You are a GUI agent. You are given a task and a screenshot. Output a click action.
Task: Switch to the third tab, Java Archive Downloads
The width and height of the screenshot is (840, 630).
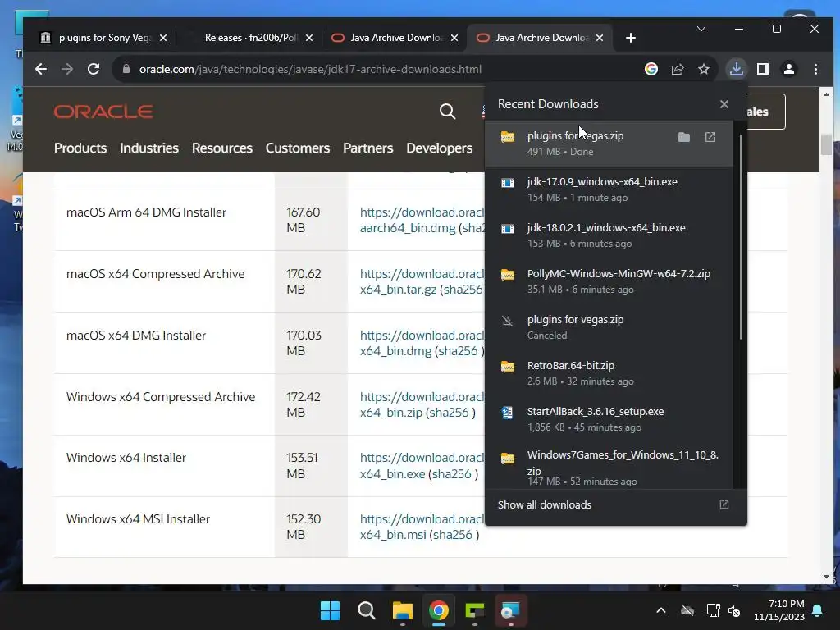click(x=395, y=38)
